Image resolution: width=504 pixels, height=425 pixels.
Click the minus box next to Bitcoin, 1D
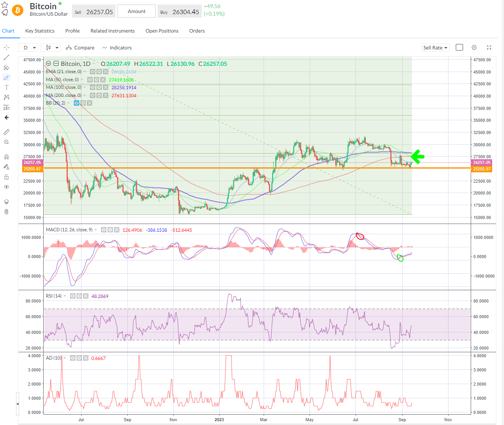56,64
